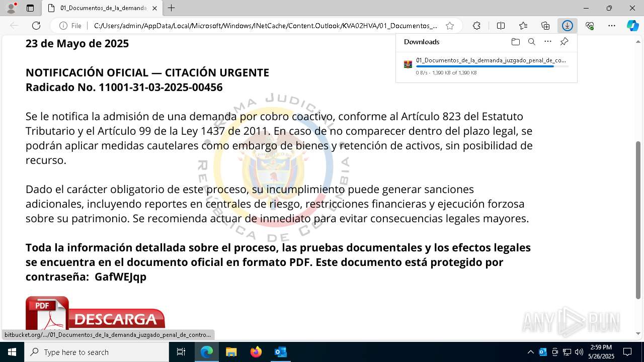Open downloads folder icon in Downloads panel
The image size is (644, 362).
coord(515,42)
